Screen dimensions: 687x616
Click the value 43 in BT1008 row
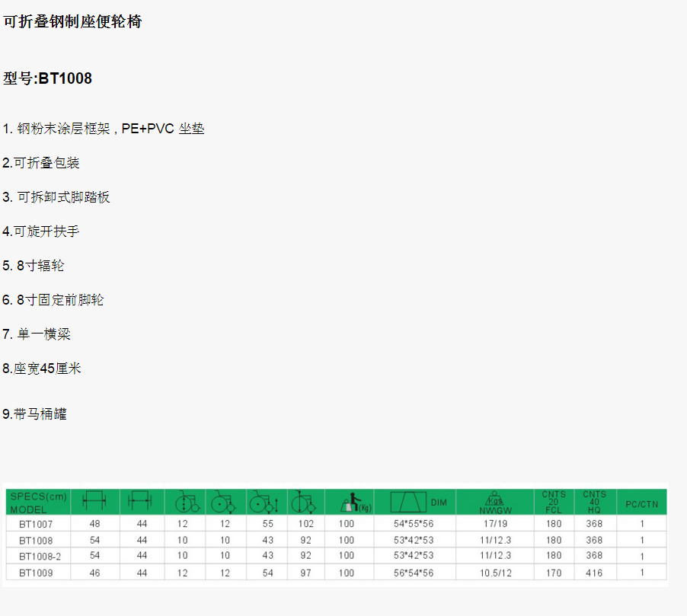(267, 541)
